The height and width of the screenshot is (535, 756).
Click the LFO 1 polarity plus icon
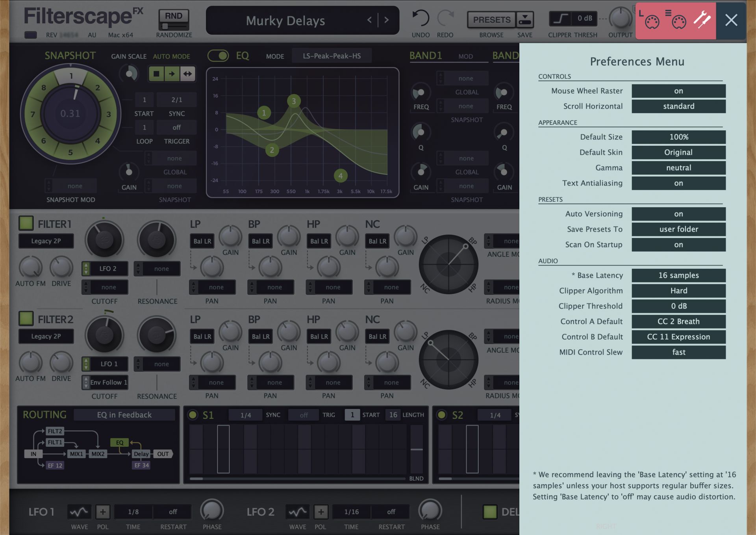(x=103, y=512)
